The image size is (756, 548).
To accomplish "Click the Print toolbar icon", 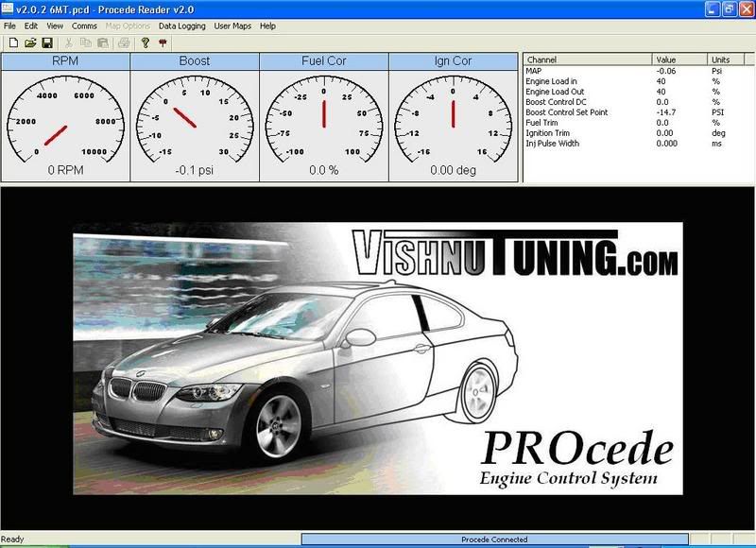I will [124, 43].
